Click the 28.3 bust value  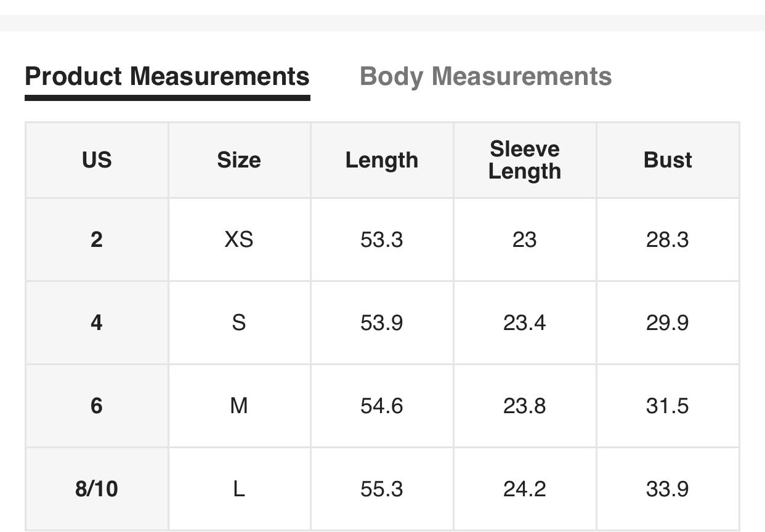coord(668,240)
